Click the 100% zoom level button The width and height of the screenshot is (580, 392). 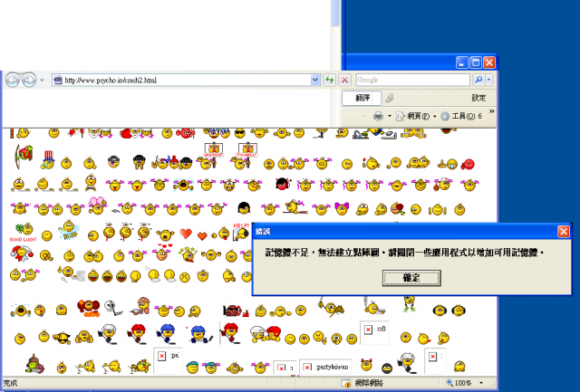tap(459, 383)
